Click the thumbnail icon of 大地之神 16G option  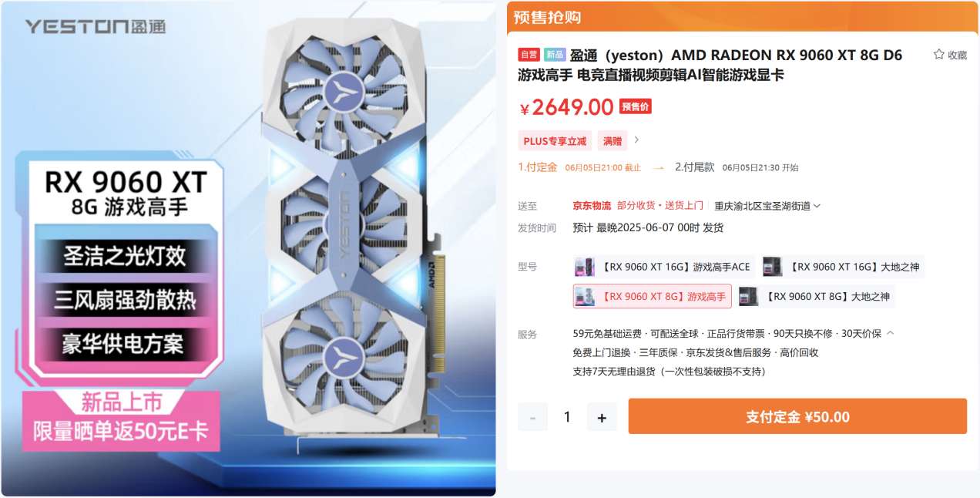pos(772,267)
